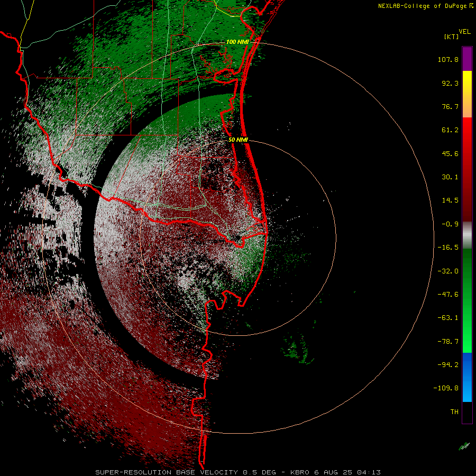This screenshot has height=476, width=476.
Task: Click the -63.1 value on velocity scale
Action: (x=448, y=318)
